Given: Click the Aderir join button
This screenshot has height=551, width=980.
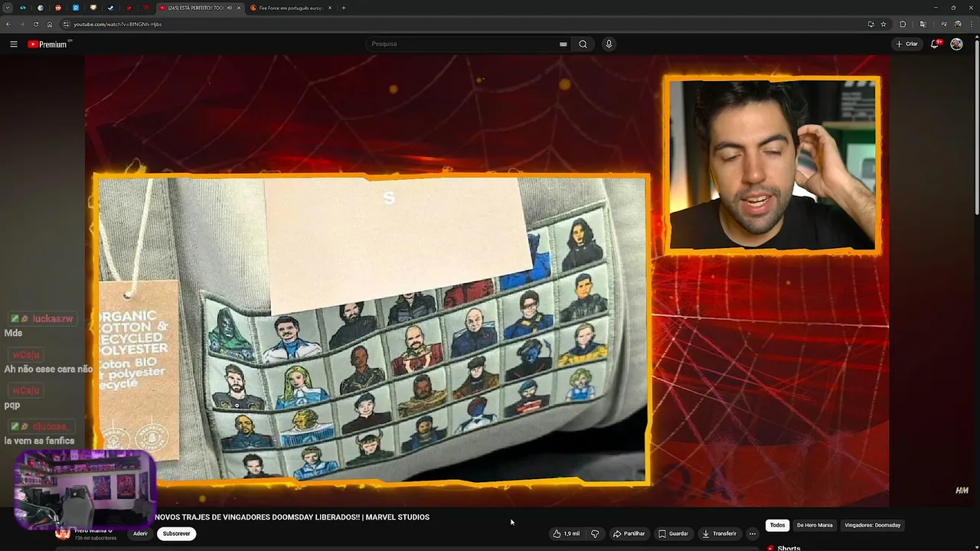Looking at the screenshot, I should (x=140, y=533).
